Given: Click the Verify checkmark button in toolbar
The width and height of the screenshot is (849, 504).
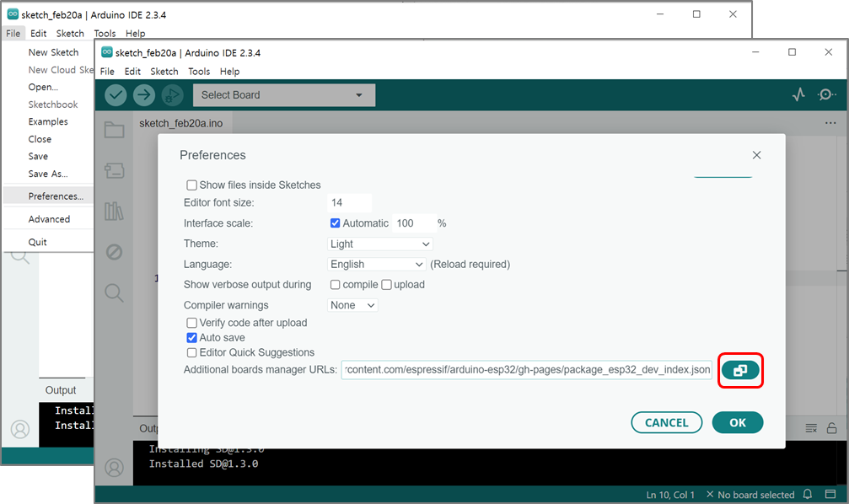Looking at the screenshot, I should coord(116,95).
